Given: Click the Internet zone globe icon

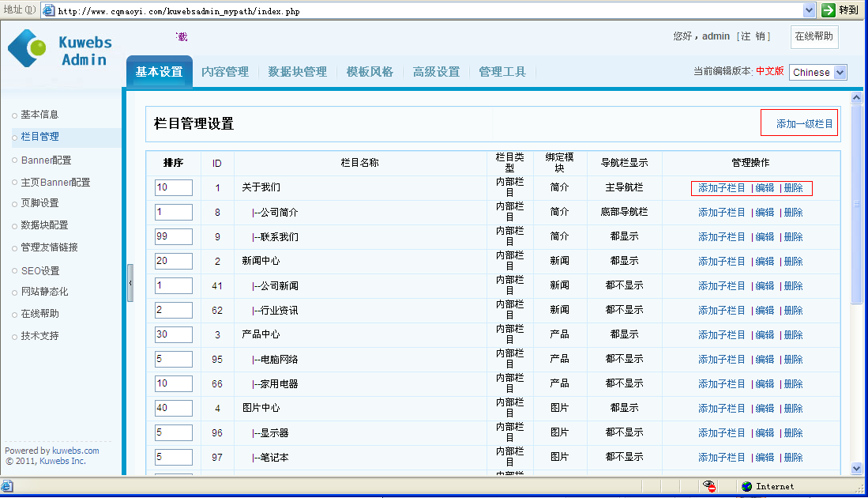Looking at the screenshot, I should point(747,486).
